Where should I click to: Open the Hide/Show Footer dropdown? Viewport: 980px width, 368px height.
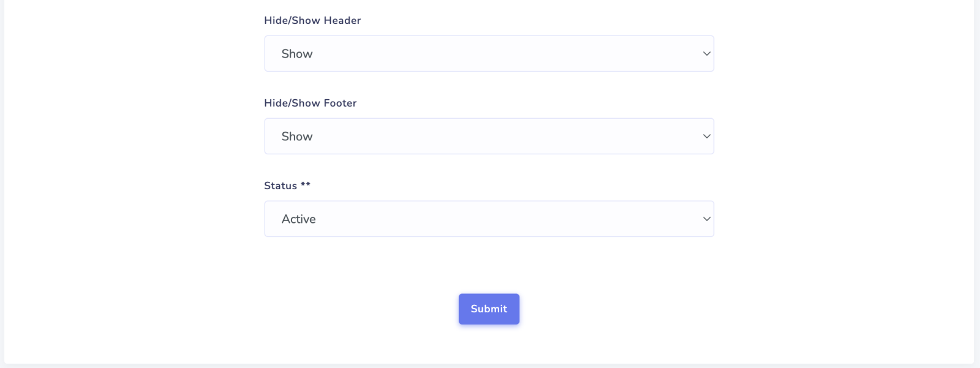(x=489, y=137)
